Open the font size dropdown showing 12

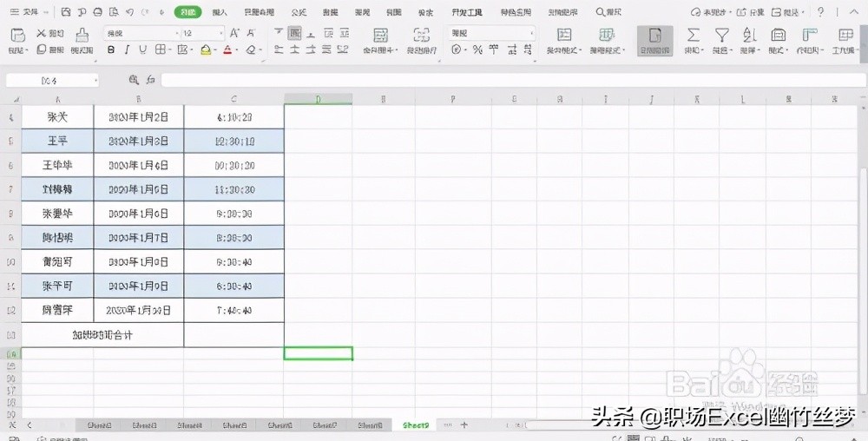tap(220, 33)
